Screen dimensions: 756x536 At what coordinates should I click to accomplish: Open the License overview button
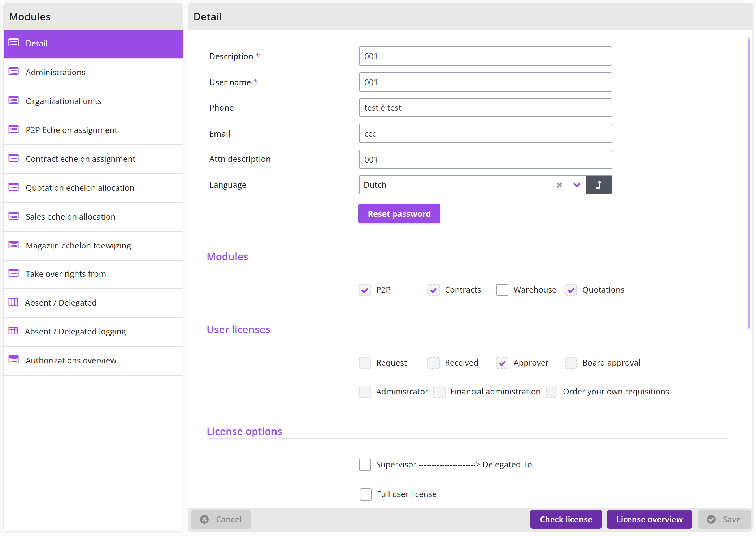(649, 519)
